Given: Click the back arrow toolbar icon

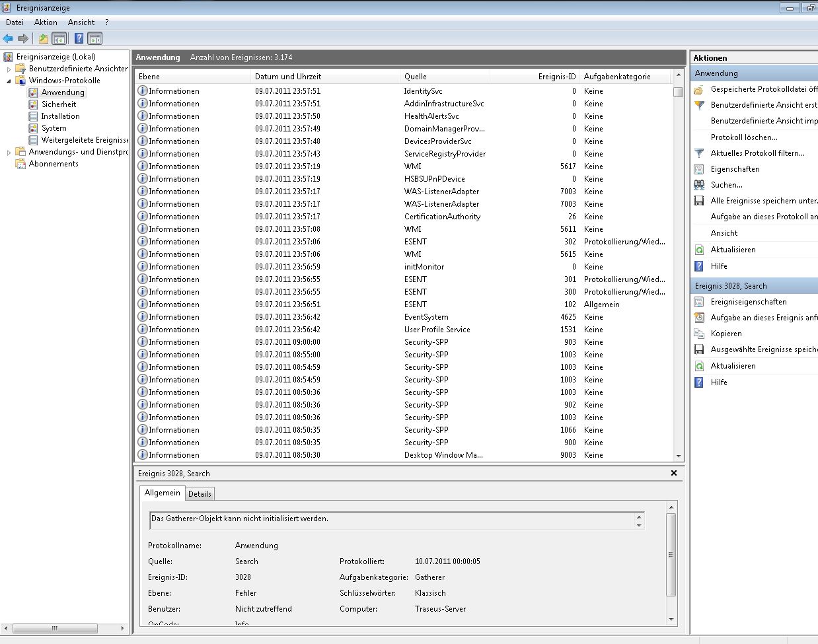Looking at the screenshot, I should 8,39.
